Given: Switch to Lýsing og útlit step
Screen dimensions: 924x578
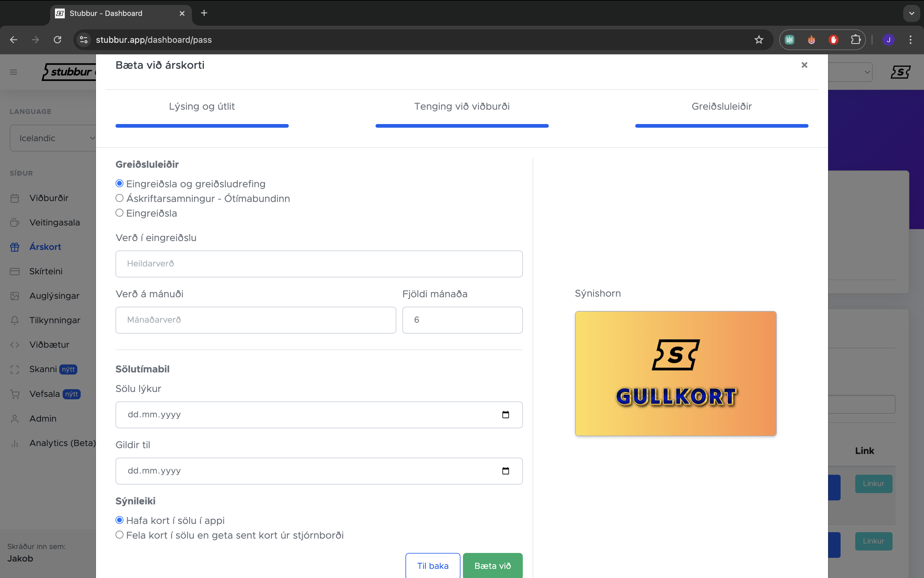Looking at the screenshot, I should point(202,106).
